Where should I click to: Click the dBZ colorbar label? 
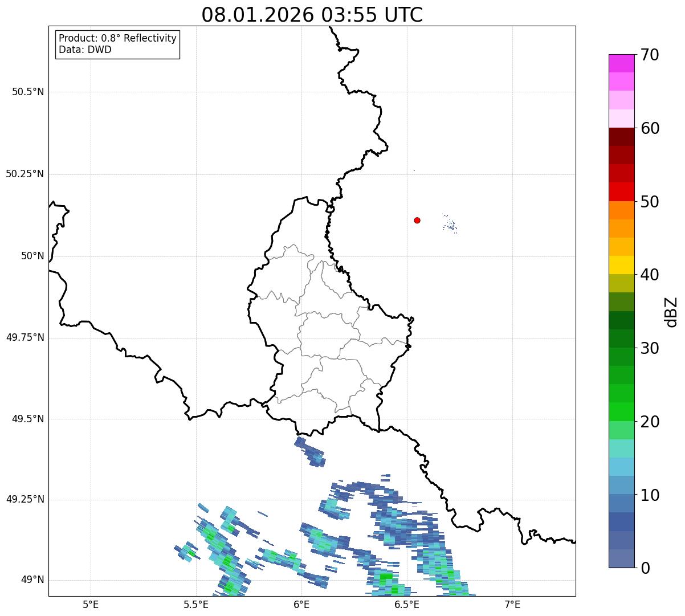(x=671, y=312)
